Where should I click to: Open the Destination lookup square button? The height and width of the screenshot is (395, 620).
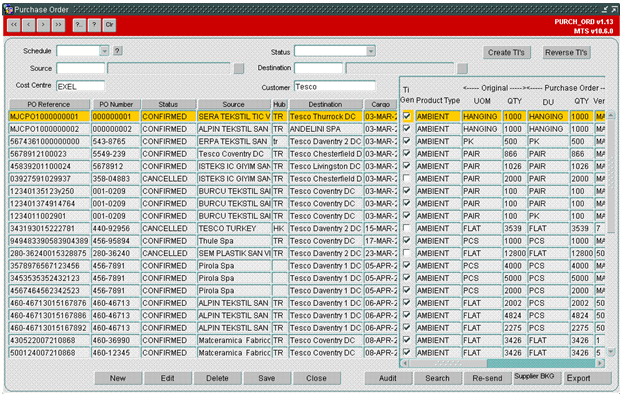pyautogui.click(x=462, y=68)
